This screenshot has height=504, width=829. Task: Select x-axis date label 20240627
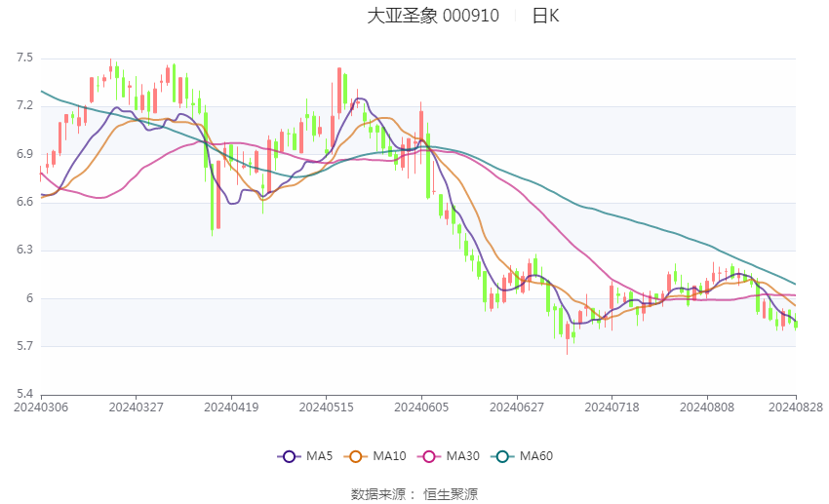(x=517, y=407)
